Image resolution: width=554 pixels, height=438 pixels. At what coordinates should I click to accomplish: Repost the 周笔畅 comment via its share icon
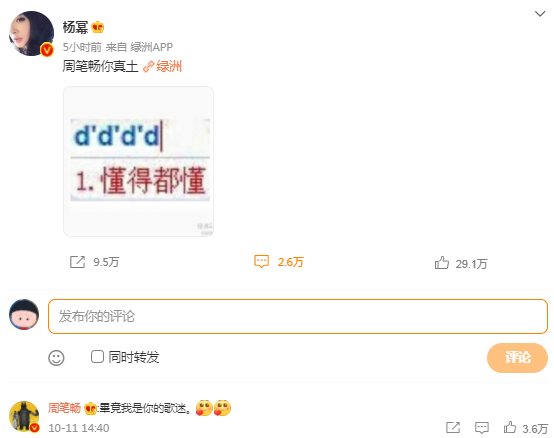pos(453,427)
